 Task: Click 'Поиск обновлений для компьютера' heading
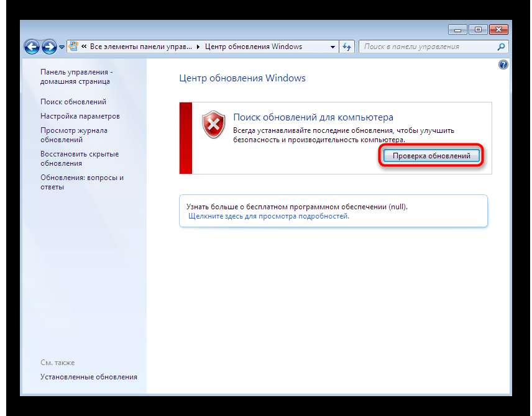coord(313,117)
